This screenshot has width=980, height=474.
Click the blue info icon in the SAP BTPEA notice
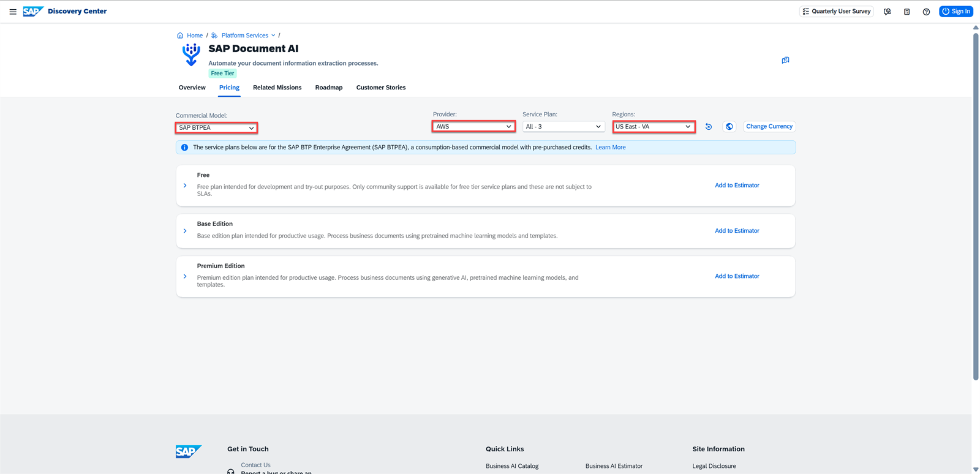point(184,148)
